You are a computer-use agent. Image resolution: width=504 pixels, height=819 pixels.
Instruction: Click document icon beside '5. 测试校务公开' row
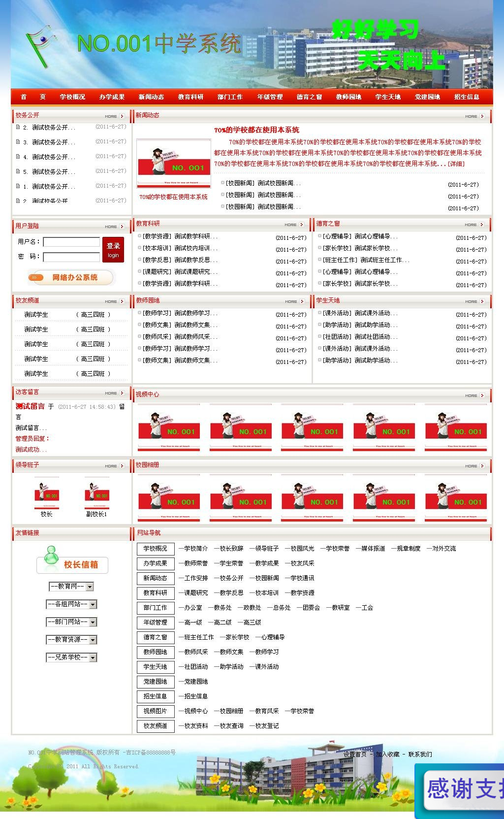click(18, 171)
